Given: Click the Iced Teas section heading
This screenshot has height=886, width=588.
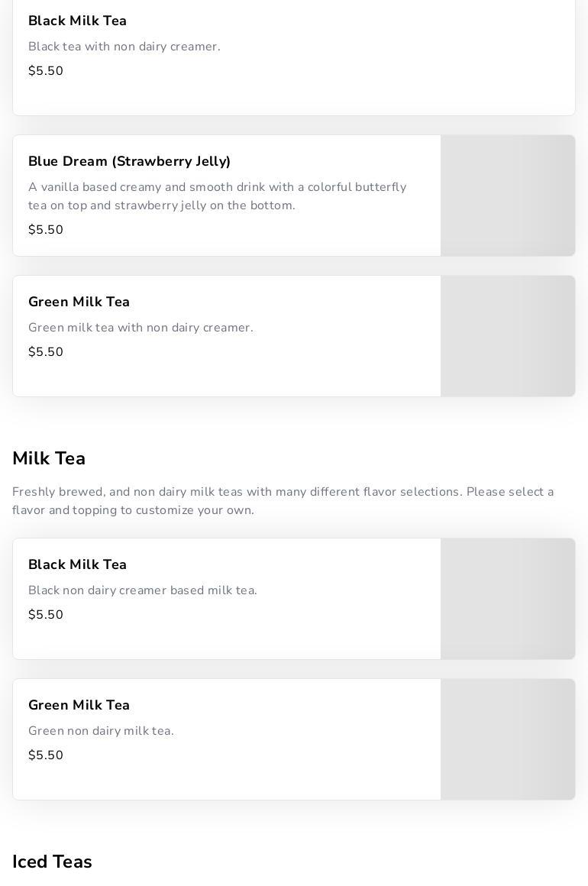Looking at the screenshot, I should pyautogui.click(x=52, y=862).
